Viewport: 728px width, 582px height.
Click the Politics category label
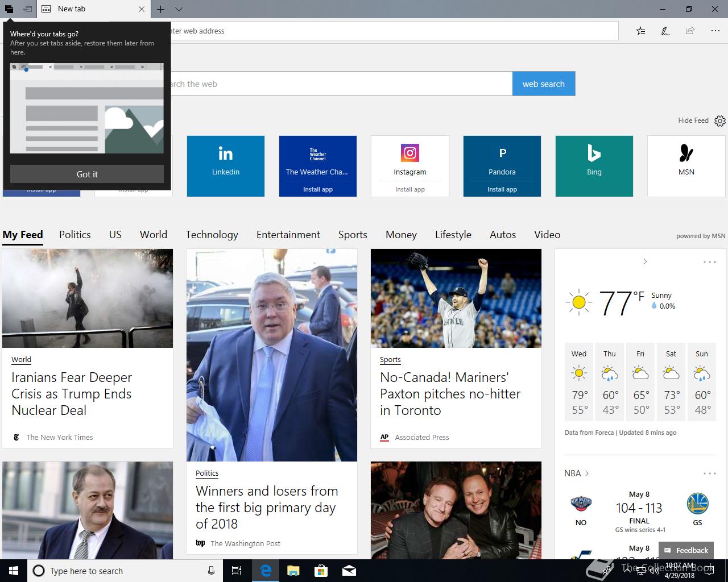(207, 473)
